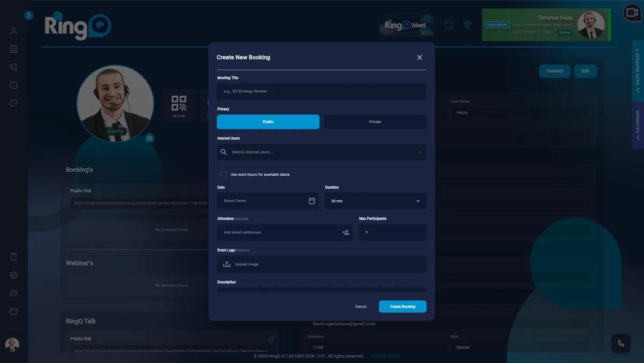This screenshot has height=363, width=644.
Task: Check Use work hours for available dates
Action: point(224,175)
